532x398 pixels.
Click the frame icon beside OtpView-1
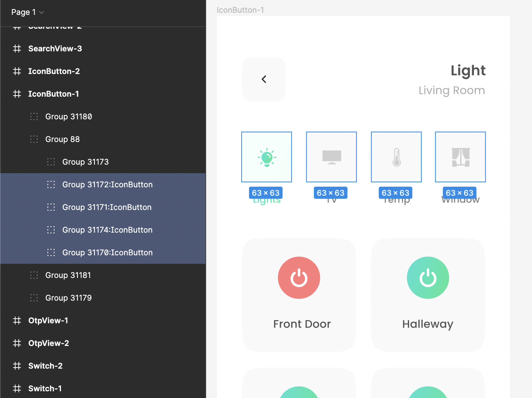pyautogui.click(x=17, y=320)
